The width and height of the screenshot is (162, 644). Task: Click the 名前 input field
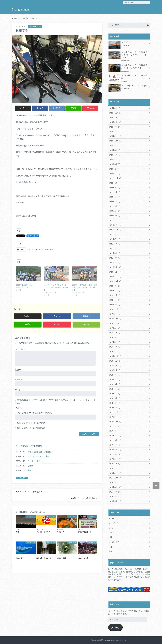(55, 373)
